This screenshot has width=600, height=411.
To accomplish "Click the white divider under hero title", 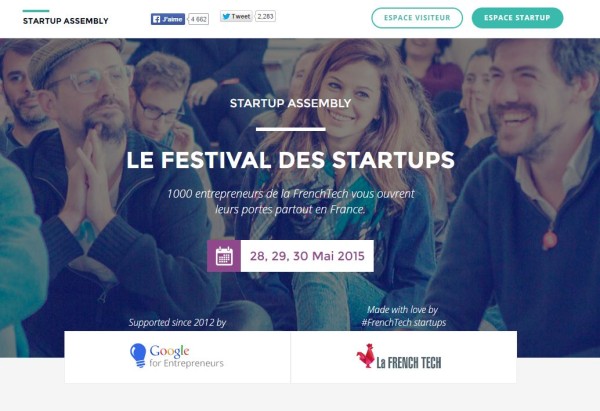I will point(290,129).
